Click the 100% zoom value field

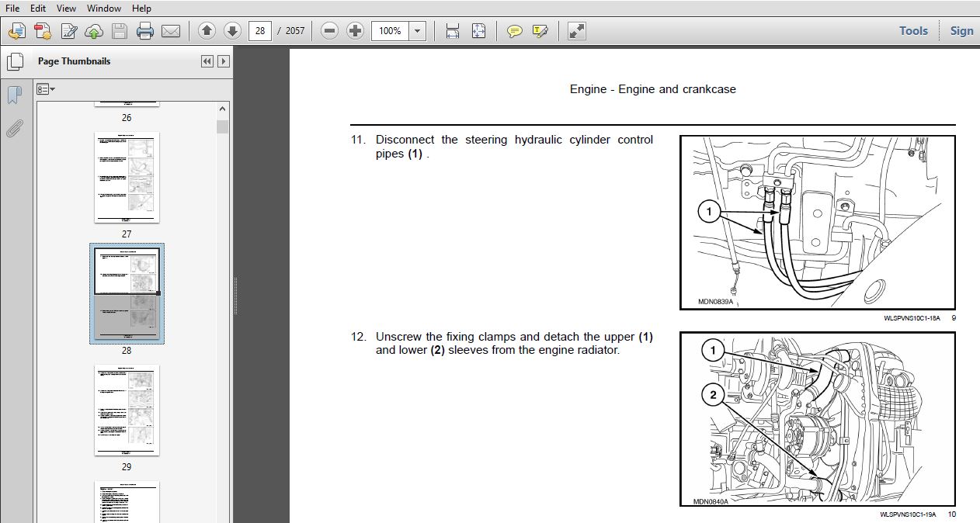pos(390,31)
